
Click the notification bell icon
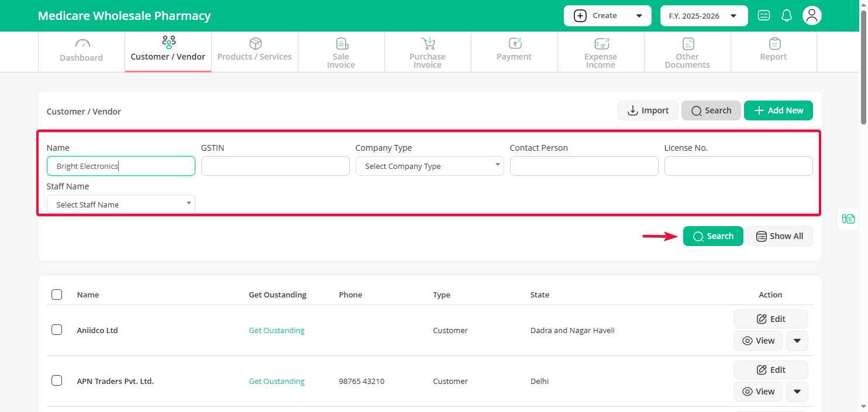point(787,16)
